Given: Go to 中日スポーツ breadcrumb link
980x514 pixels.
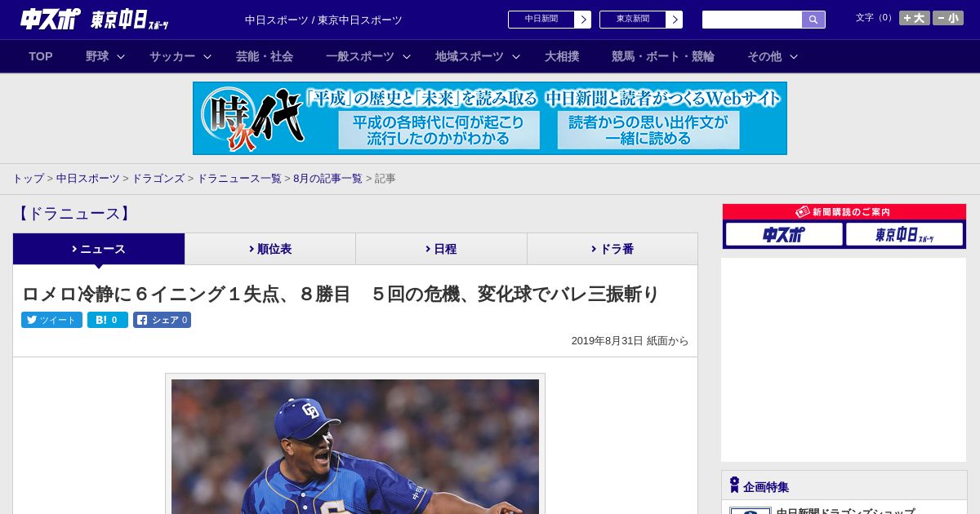Looking at the screenshot, I should pos(88,179).
